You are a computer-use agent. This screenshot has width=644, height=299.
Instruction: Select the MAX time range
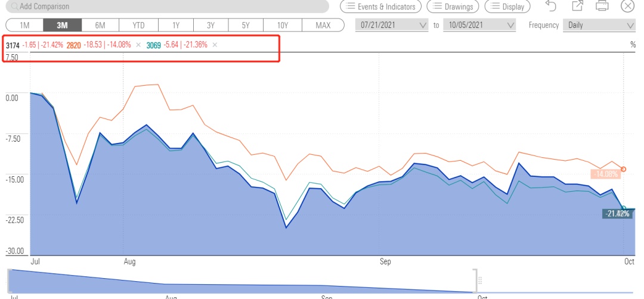[323, 26]
